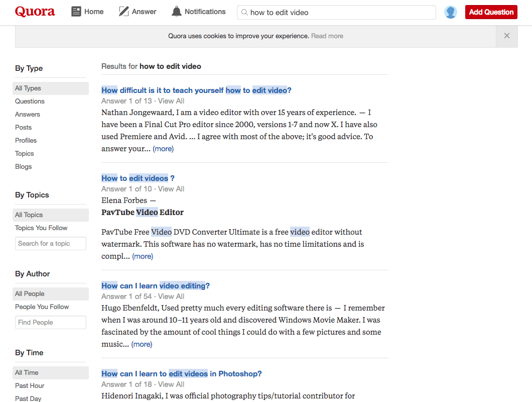Open the user profile avatar
The width and height of the screenshot is (532, 402).
[x=451, y=12]
